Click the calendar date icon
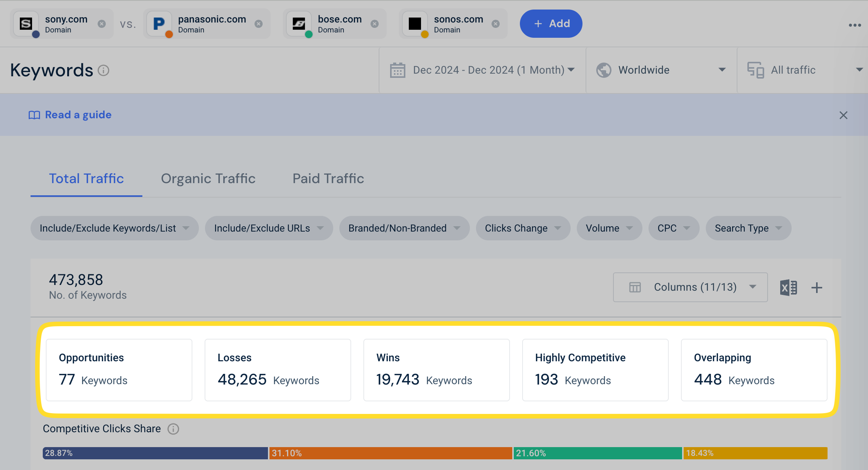 click(397, 70)
